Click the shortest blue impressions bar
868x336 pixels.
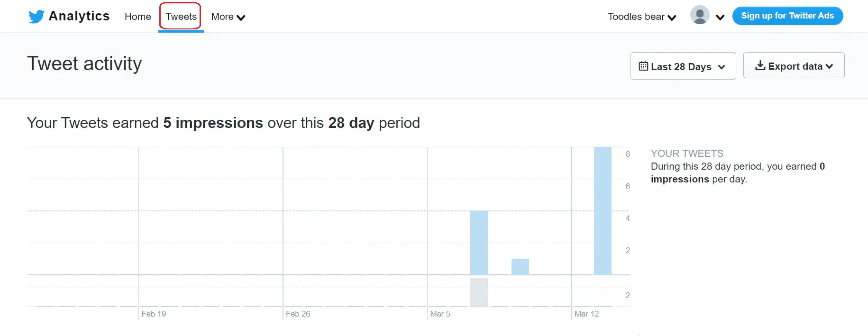tap(520, 267)
